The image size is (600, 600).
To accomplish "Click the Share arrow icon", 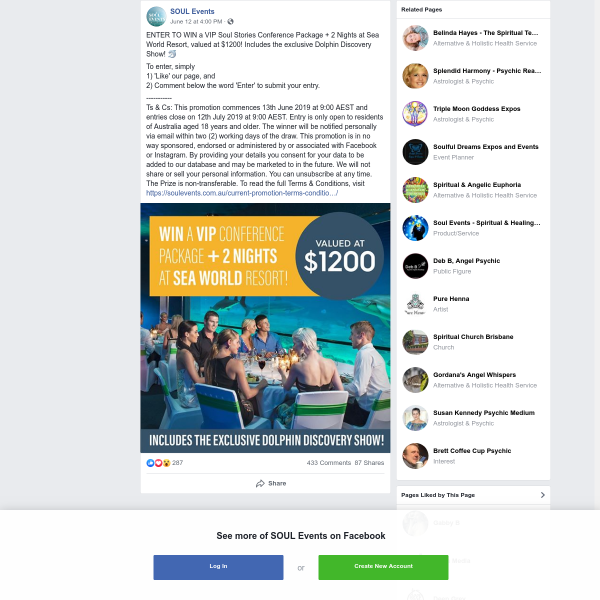I will [x=260, y=483].
